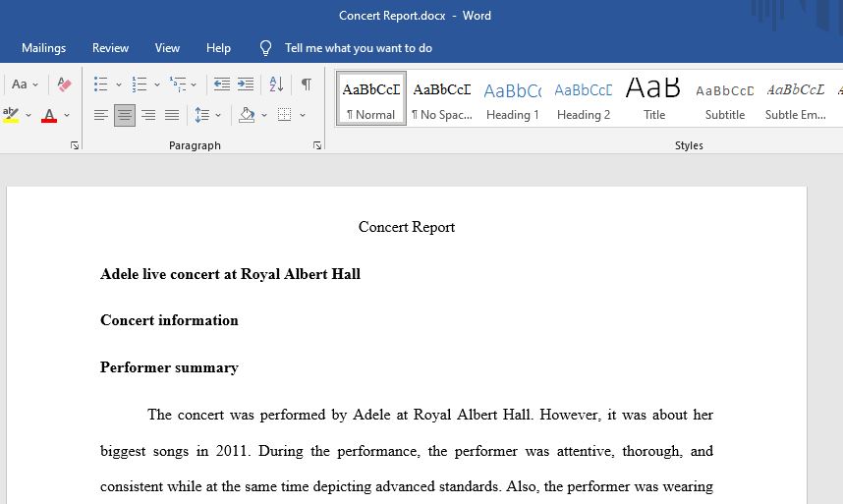Click the Sort A-Z icon
Image resolution: width=843 pixels, height=504 pixels.
(x=276, y=84)
